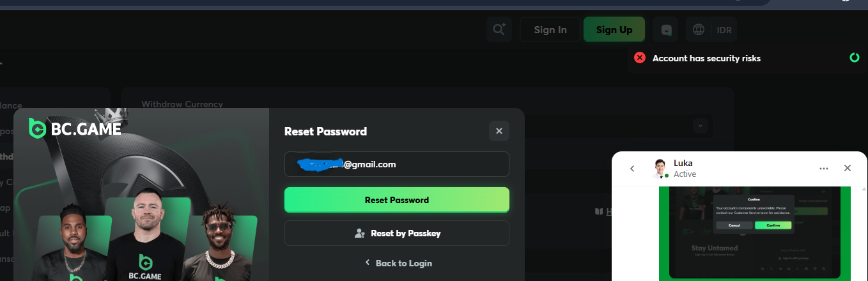Image resolution: width=868 pixels, height=281 pixels.
Task: Open the three-dots menu in Luka chat
Action: coord(823,168)
